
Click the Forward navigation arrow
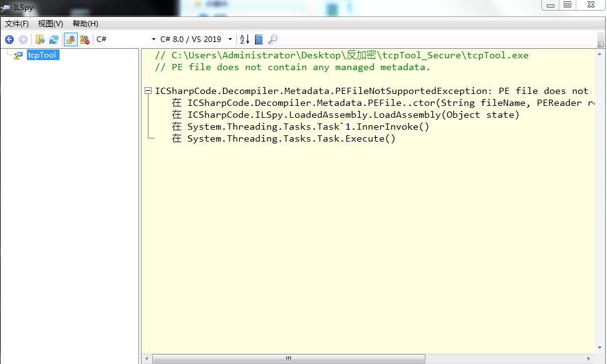coord(23,39)
